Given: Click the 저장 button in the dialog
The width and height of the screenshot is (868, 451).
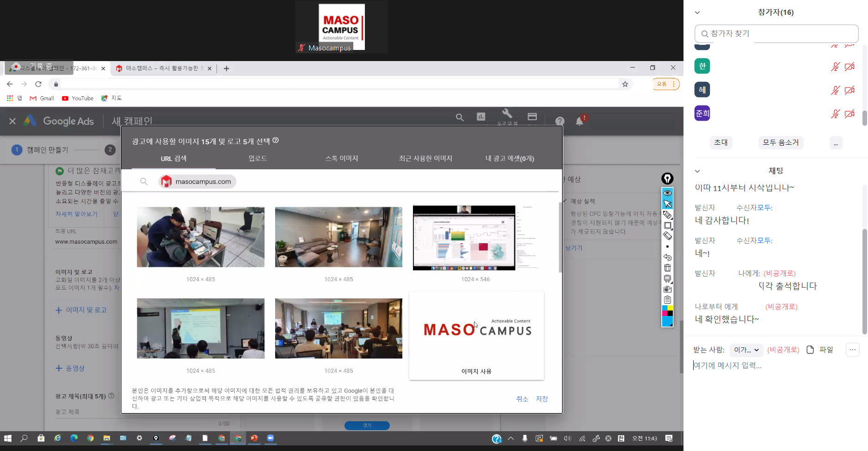Looking at the screenshot, I should tap(542, 399).
